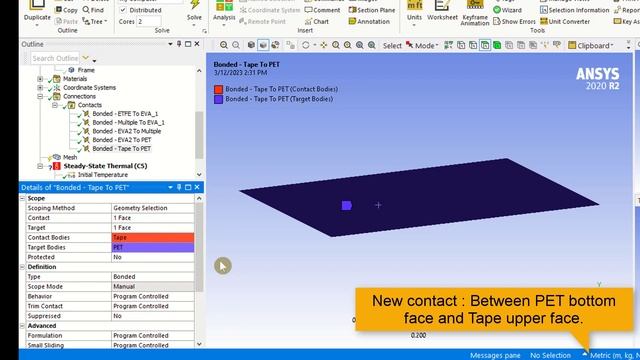Viewport: 640px width, 360px height.
Task: Open the Messages pane link
Action: 495,356
